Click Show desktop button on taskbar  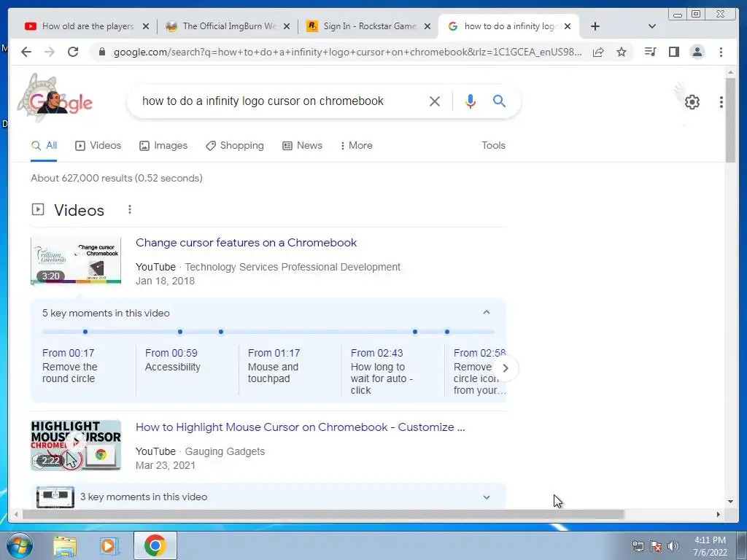click(x=742, y=545)
